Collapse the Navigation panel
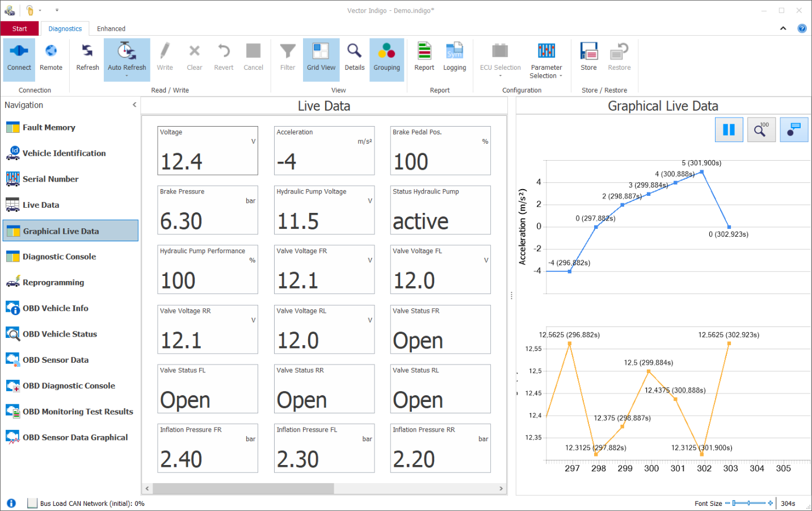The image size is (812, 511). tap(134, 105)
